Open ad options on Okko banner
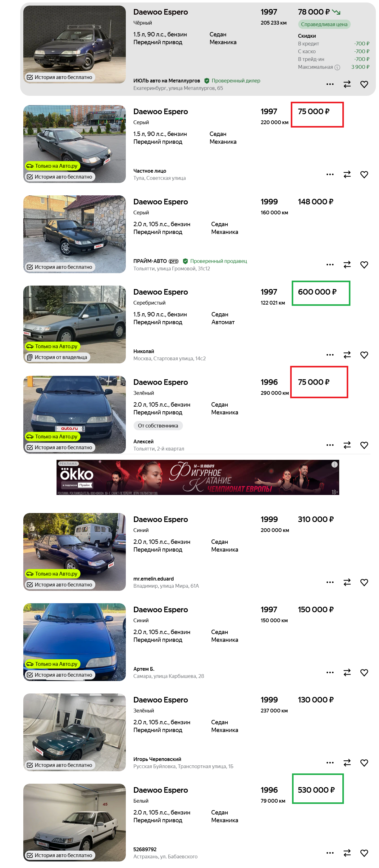This screenshot has height=868, width=379. [x=334, y=464]
